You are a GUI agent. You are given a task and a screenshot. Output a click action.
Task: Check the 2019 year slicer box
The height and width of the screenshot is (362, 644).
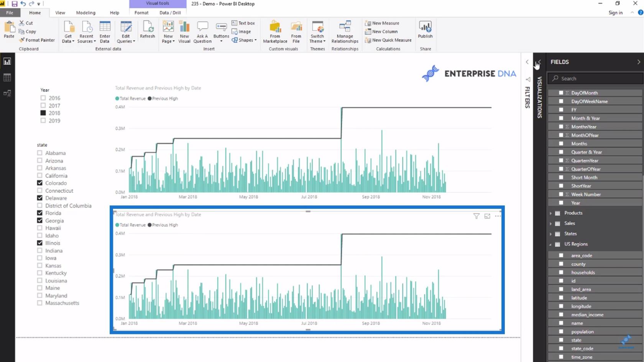pyautogui.click(x=43, y=120)
